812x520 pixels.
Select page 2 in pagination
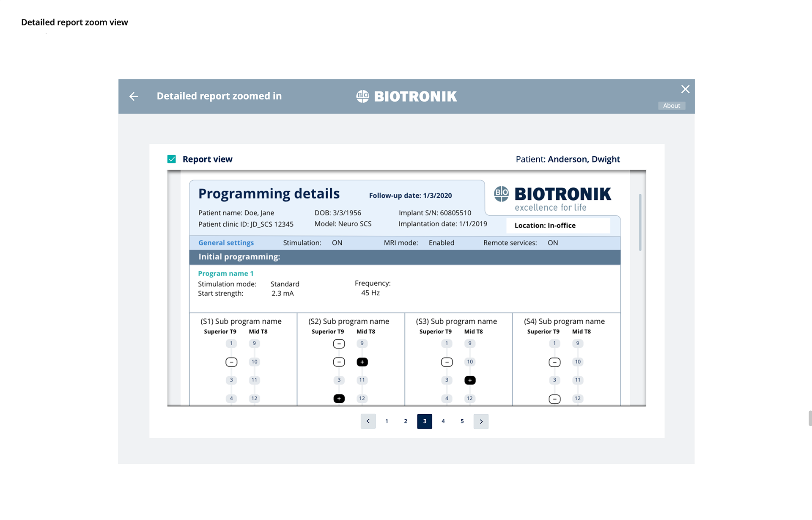(x=406, y=421)
